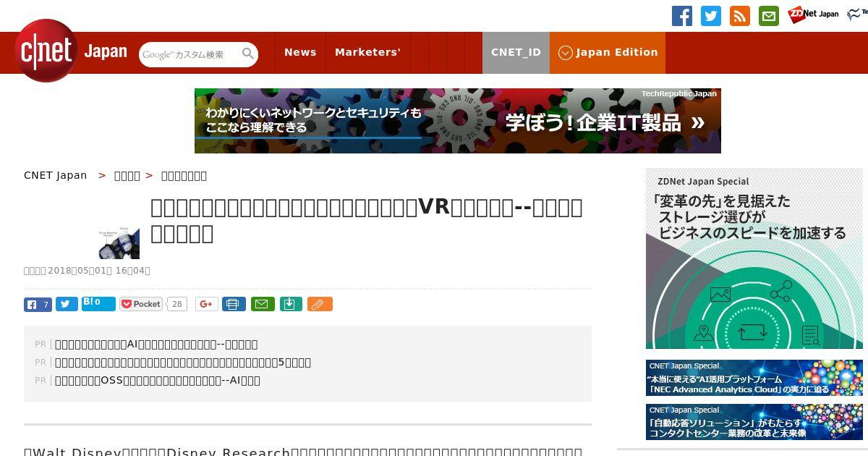Go to CNET Japan breadcrumb link
Screen dimensions: 868x456
[x=56, y=175]
